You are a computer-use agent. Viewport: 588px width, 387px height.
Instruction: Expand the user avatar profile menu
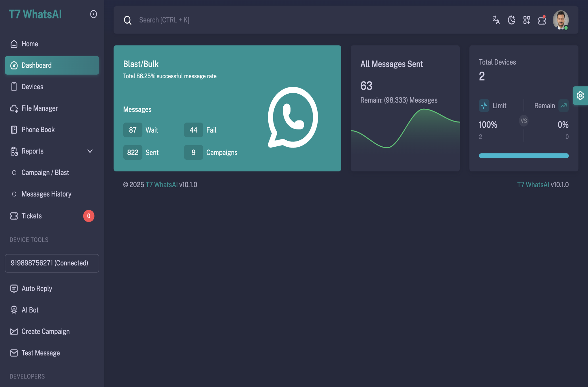click(561, 20)
